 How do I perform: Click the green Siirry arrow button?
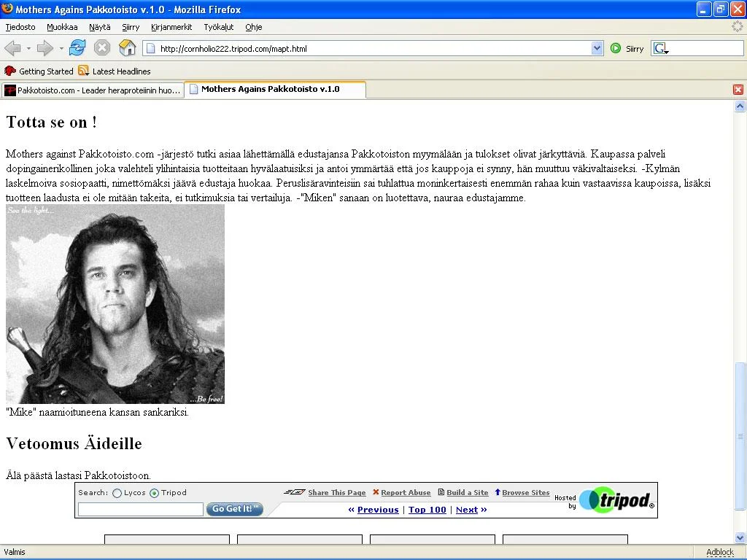tap(616, 48)
